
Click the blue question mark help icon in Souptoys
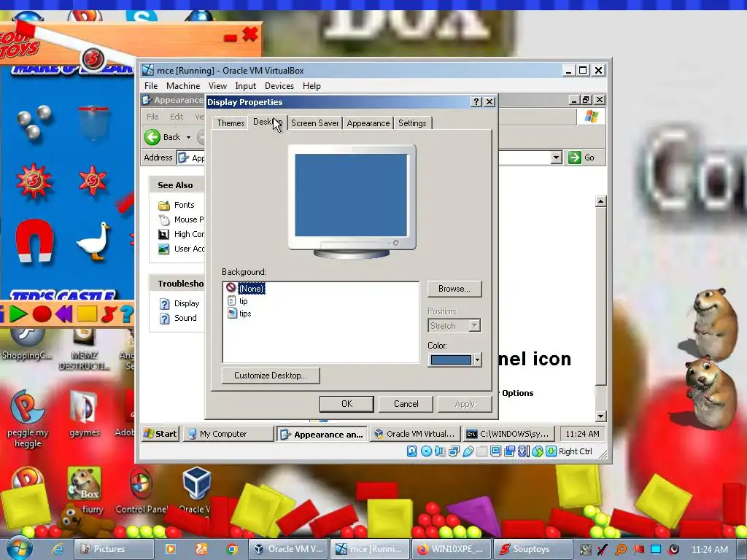point(127,314)
